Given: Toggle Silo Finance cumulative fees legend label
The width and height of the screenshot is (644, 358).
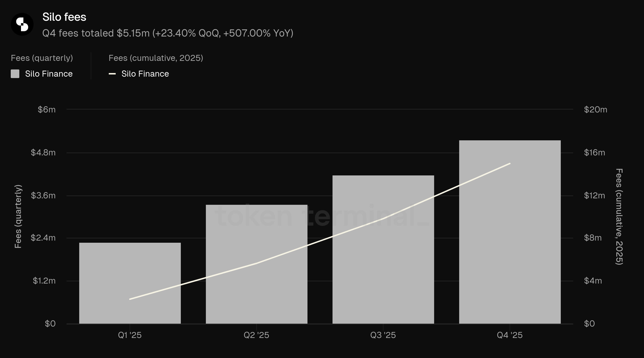Looking at the screenshot, I should pos(145,74).
